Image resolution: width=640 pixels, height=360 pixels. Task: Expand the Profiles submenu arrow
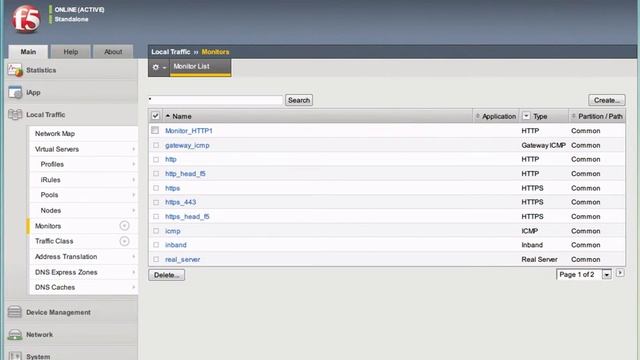[x=133, y=164]
